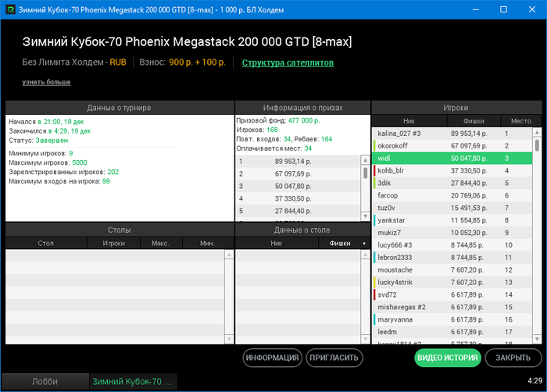547x392 pixels.
Task: Click the узнать больше link
Action: (46, 82)
